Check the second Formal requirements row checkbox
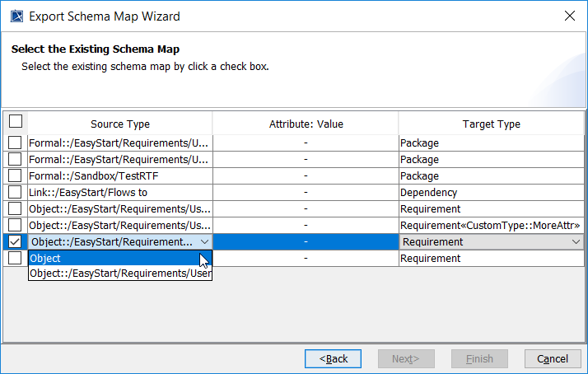Image resolution: width=588 pixels, height=374 pixels. tap(15, 159)
